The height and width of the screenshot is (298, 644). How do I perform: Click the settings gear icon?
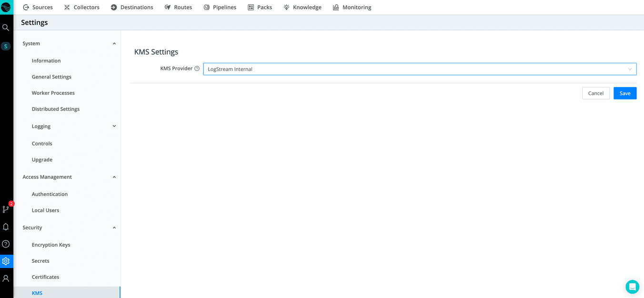click(x=6, y=261)
